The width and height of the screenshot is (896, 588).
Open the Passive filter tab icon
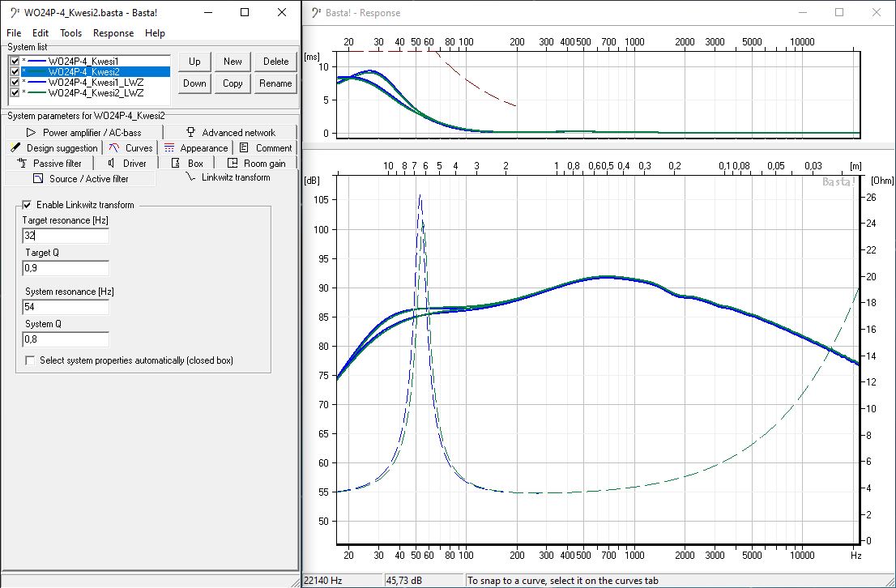23,164
